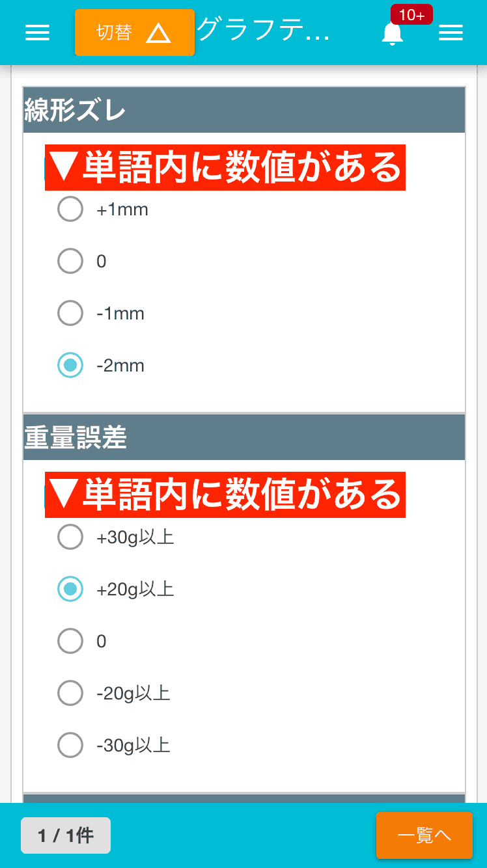This screenshot has height=868, width=487.
Task: Open the left navigation hamburger menu
Action: coord(37,33)
